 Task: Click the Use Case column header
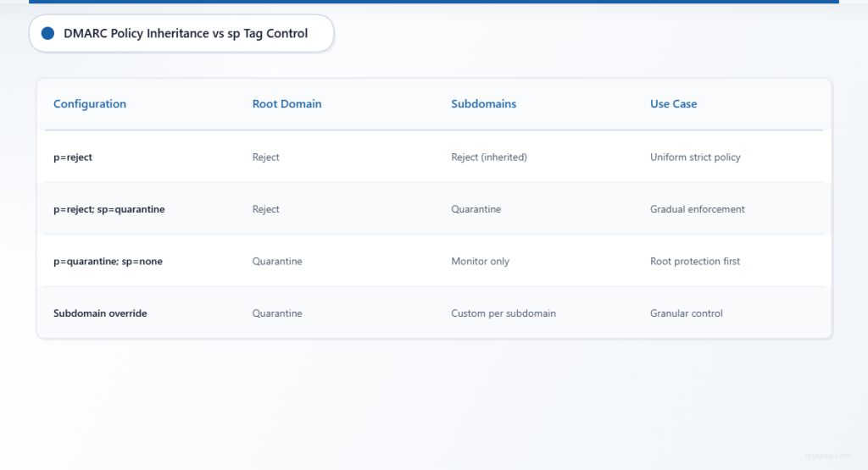[x=673, y=104]
